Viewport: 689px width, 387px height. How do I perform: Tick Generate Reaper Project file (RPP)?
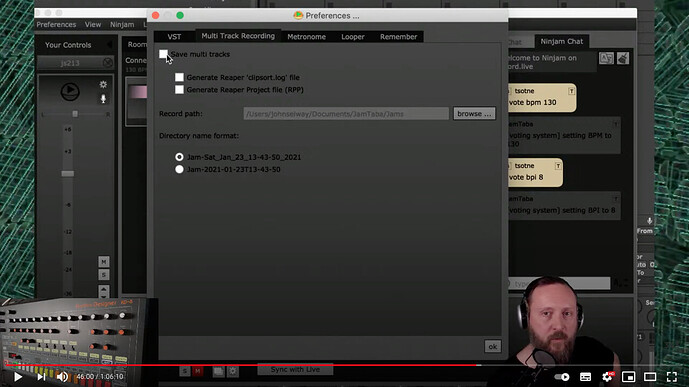[x=179, y=90]
